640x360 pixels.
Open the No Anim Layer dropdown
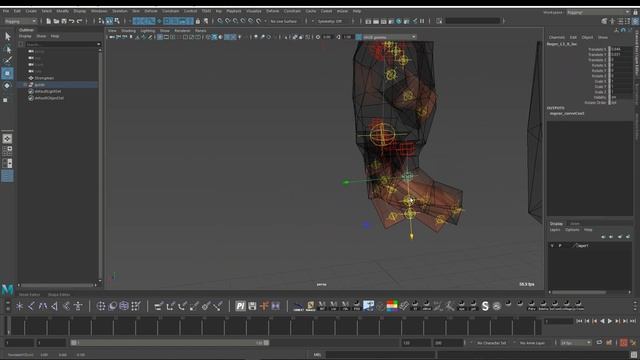coord(532,343)
